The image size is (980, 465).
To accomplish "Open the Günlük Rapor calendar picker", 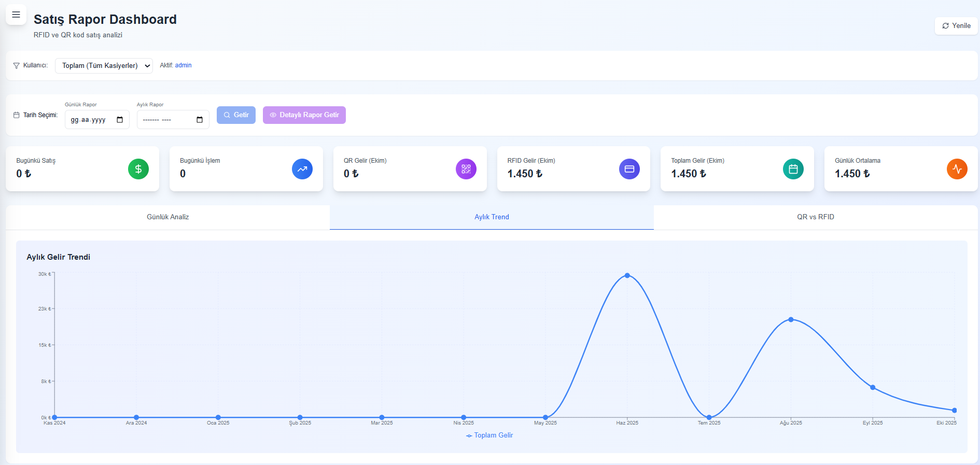I will pyautogui.click(x=120, y=120).
